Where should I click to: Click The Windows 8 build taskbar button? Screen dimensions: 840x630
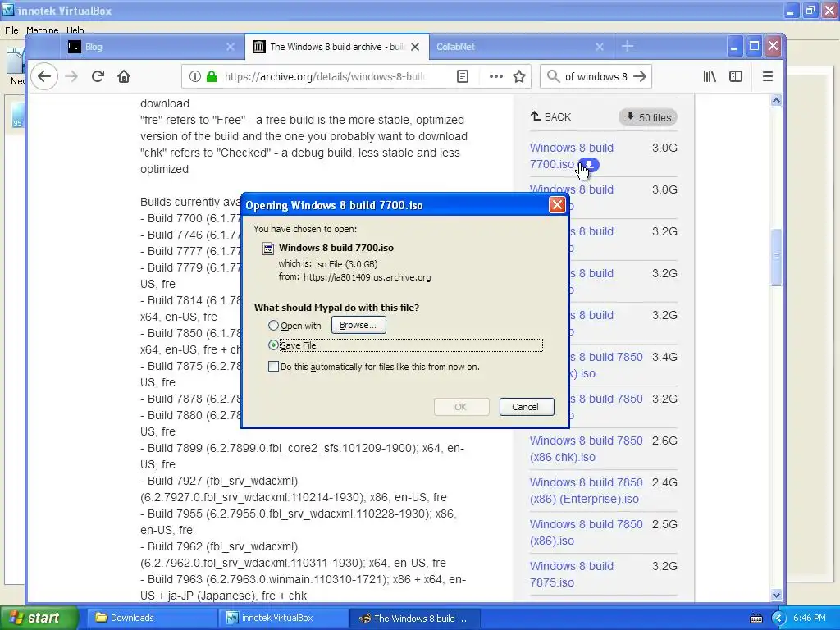point(414,618)
